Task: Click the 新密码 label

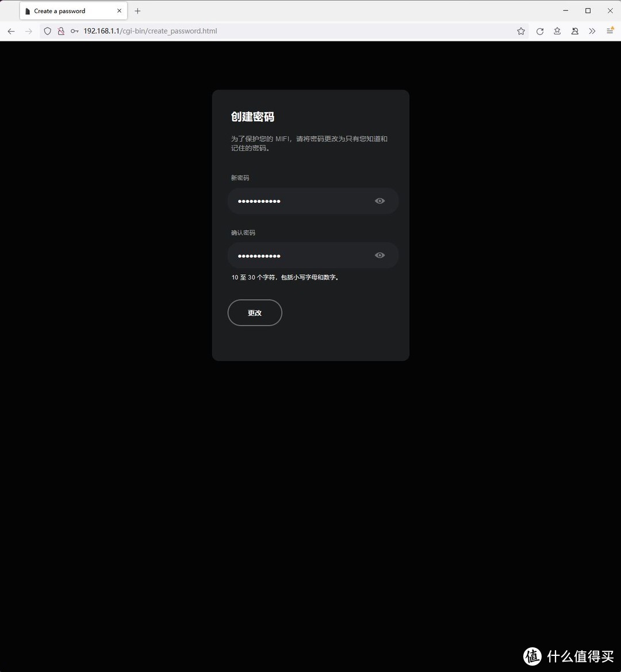Action: pyautogui.click(x=240, y=178)
